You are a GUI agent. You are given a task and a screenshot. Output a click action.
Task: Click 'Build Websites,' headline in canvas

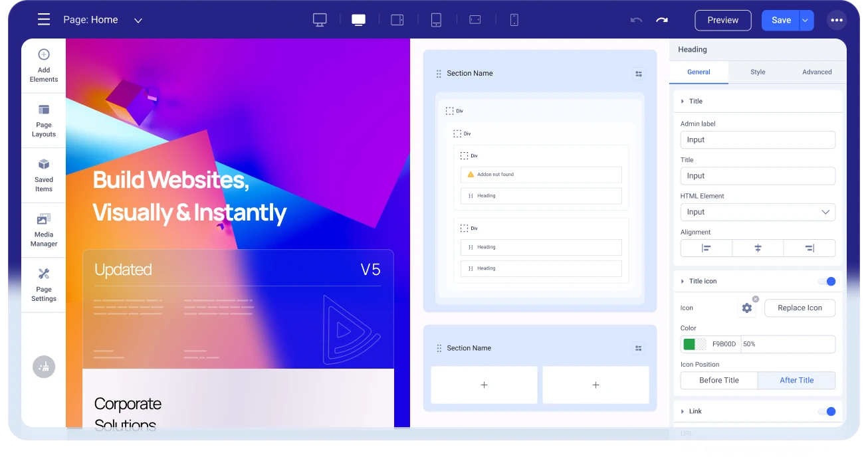point(171,180)
